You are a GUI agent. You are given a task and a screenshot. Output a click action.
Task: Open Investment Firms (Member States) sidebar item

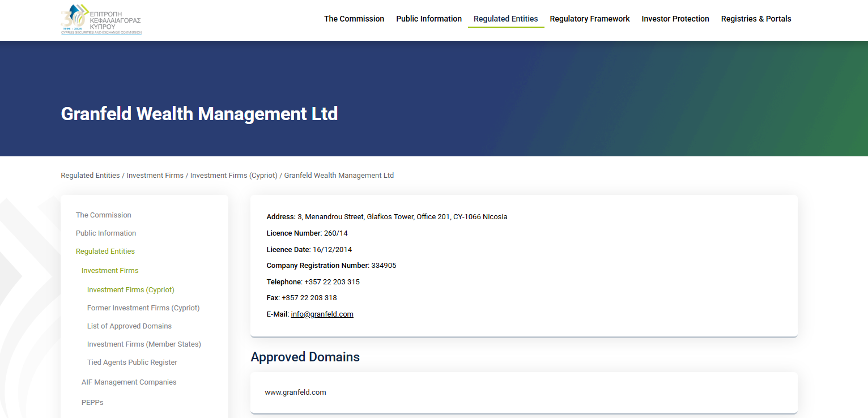144,344
